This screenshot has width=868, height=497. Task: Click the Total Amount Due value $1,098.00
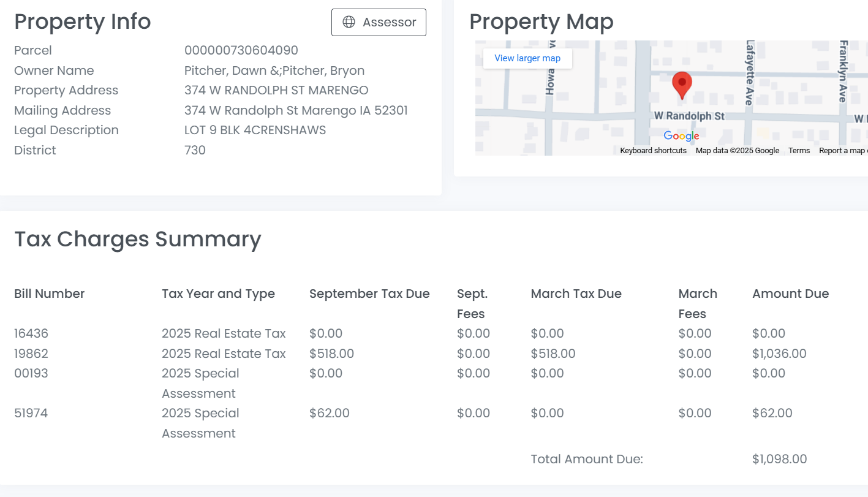point(779,459)
